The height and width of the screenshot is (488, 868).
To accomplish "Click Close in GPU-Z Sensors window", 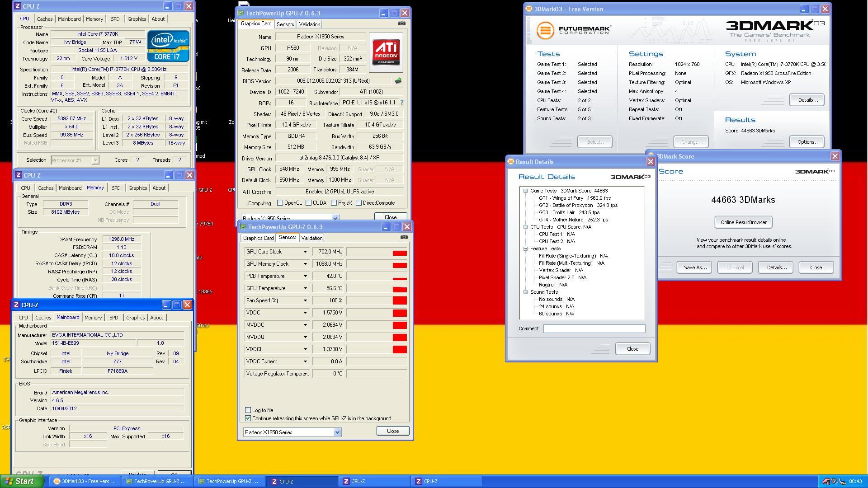I will 392,431.
